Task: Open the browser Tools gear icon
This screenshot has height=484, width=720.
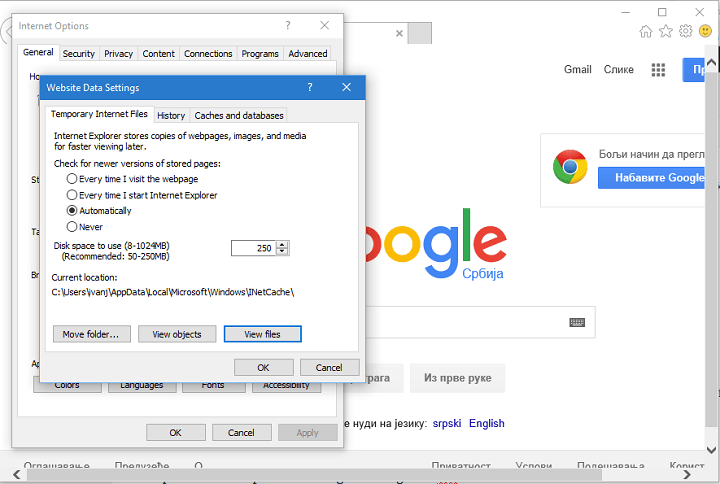Action: (x=686, y=31)
